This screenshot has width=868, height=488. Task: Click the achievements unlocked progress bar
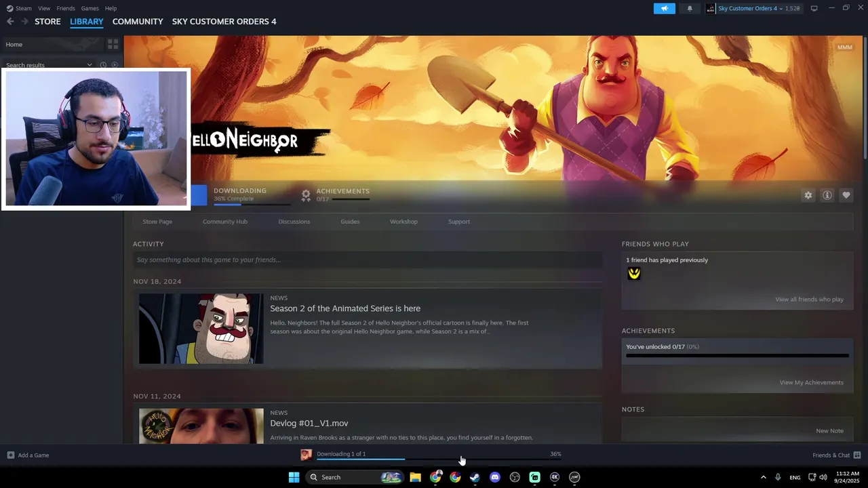[x=737, y=355]
